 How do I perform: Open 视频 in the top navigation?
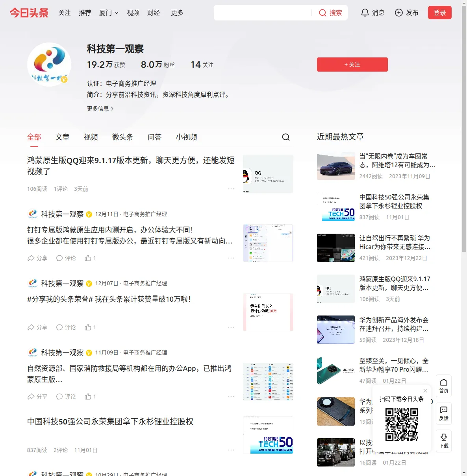[x=133, y=13]
